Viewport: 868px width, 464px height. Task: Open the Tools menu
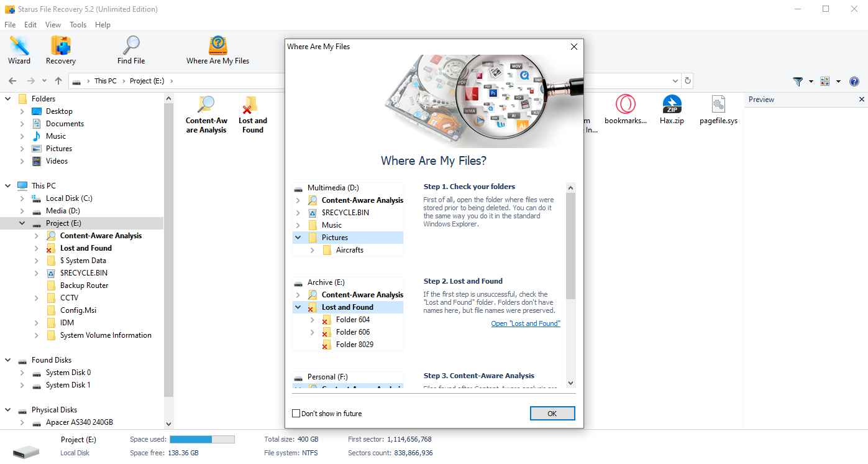point(78,25)
